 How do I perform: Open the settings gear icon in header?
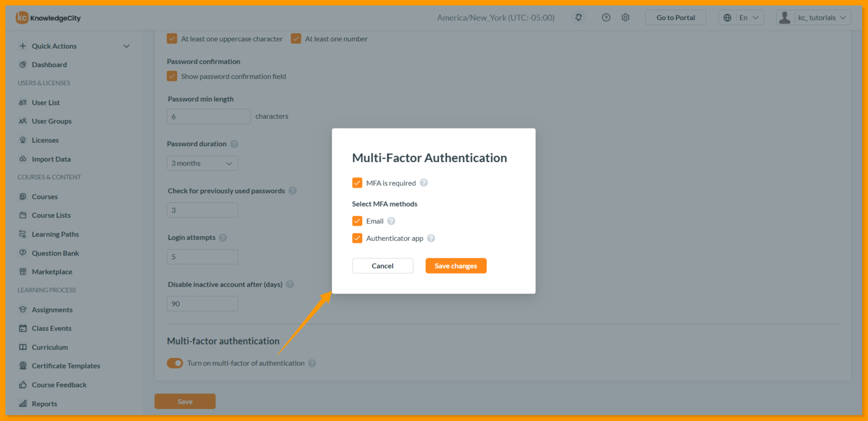click(625, 18)
